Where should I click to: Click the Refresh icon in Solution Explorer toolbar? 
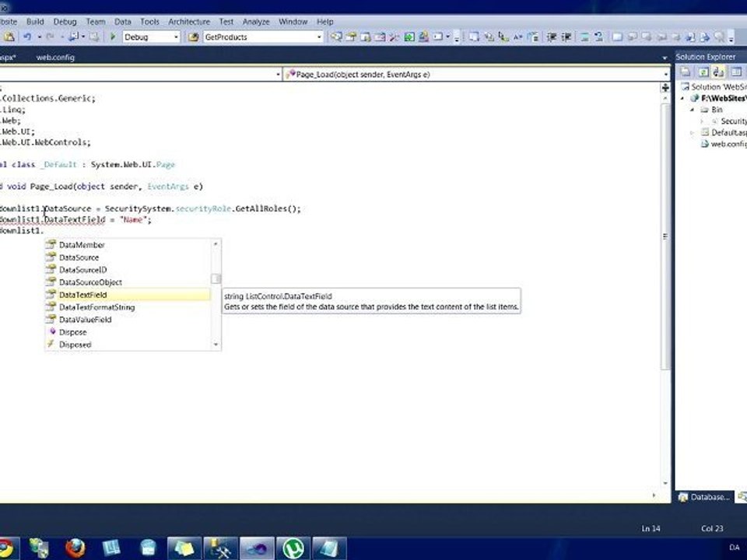pyautogui.click(x=703, y=72)
